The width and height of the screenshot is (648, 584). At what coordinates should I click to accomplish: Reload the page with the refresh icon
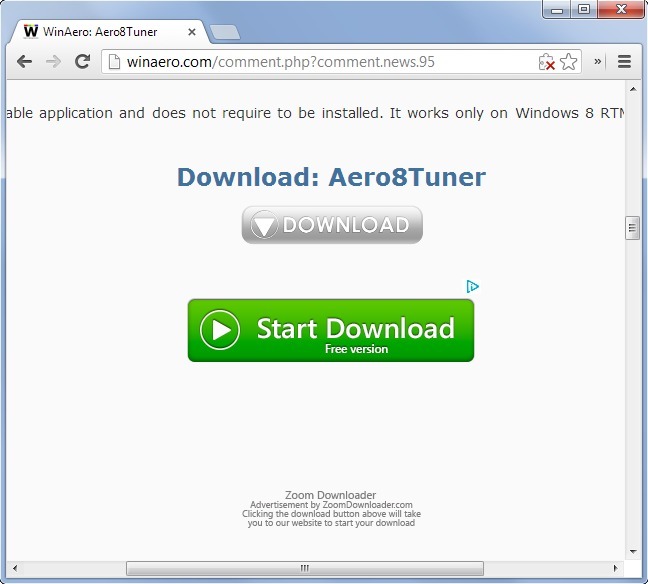[x=82, y=62]
